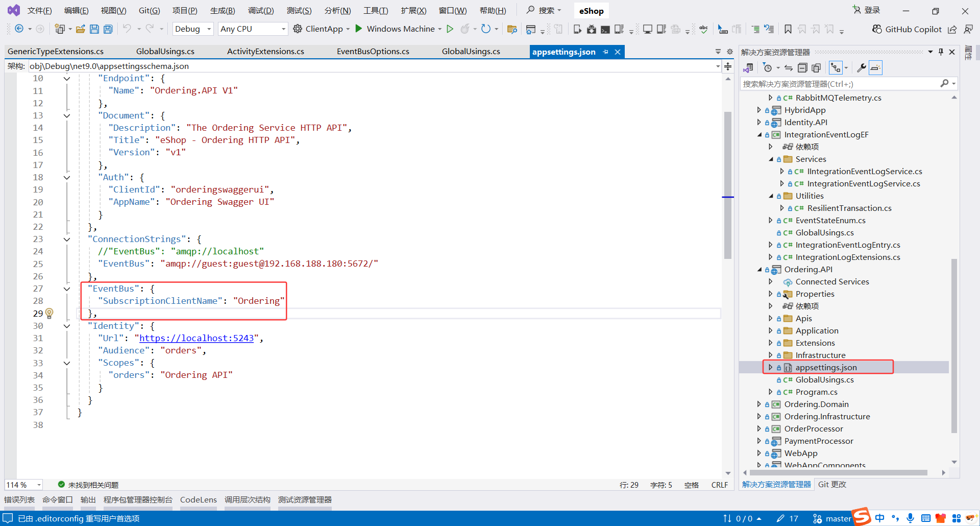Click the Navigate Backward arrow icon
Viewport: 980px width, 526px height.
(19, 29)
